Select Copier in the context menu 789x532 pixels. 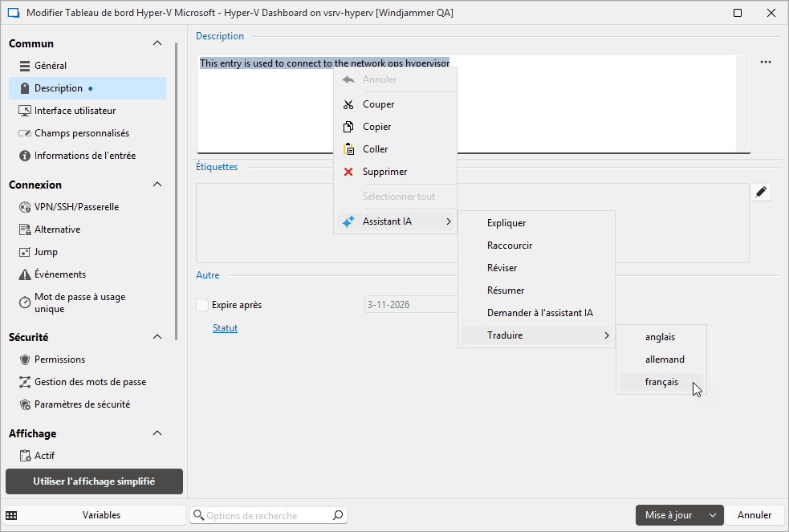pyautogui.click(x=376, y=127)
